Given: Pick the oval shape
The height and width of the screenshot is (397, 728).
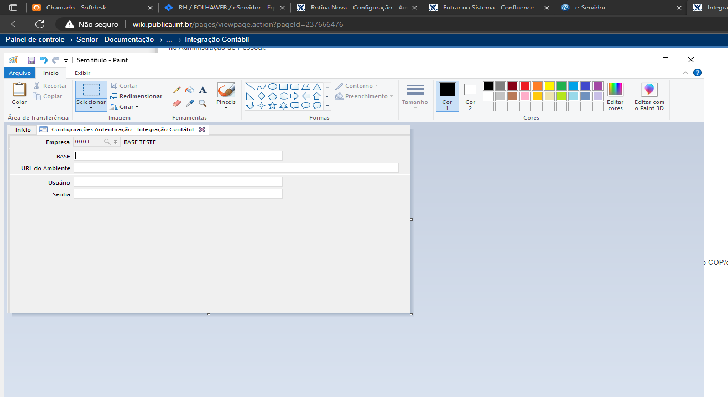Looking at the screenshot, I should pos(273,86).
